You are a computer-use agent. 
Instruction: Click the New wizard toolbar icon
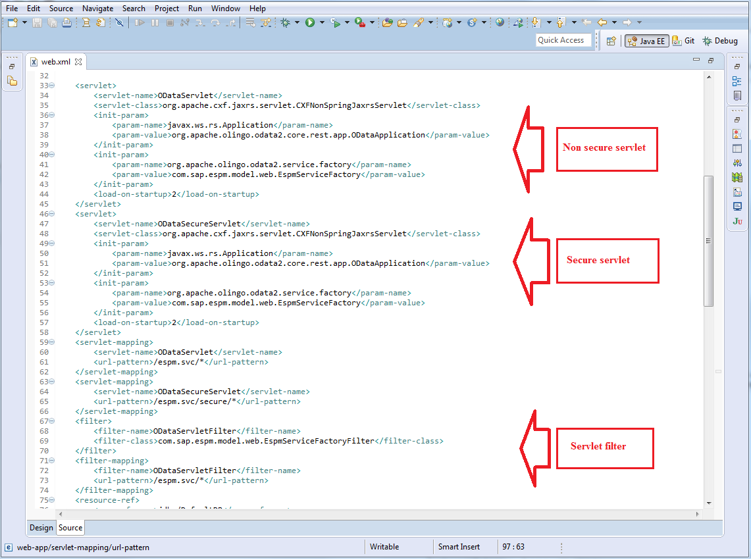[x=13, y=22]
